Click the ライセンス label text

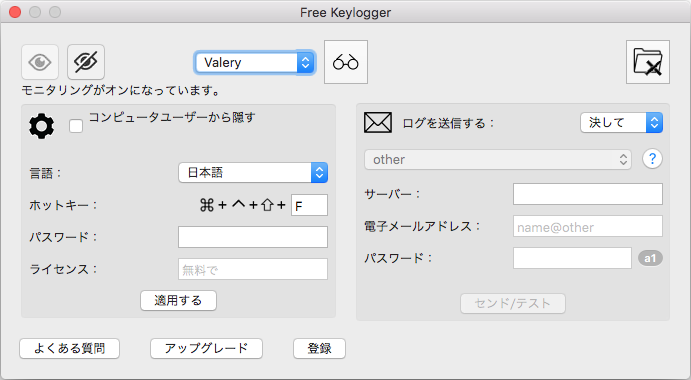click(x=63, y=269)
